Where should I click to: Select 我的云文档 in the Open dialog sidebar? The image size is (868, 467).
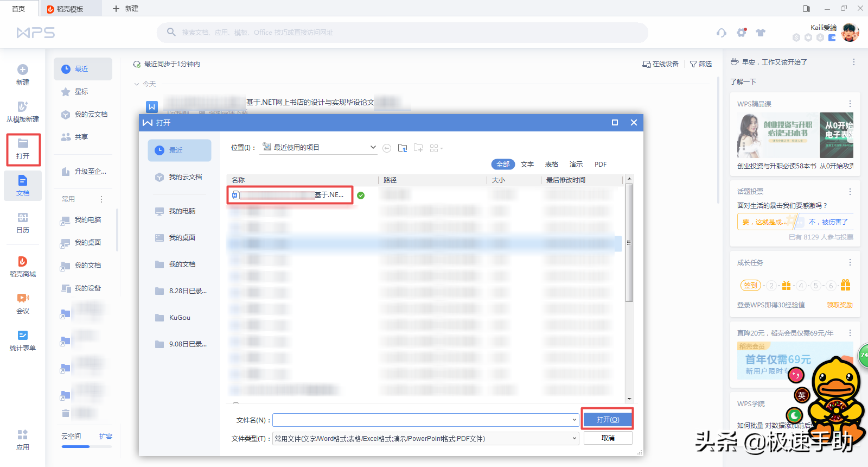click(x=180, y=177)
